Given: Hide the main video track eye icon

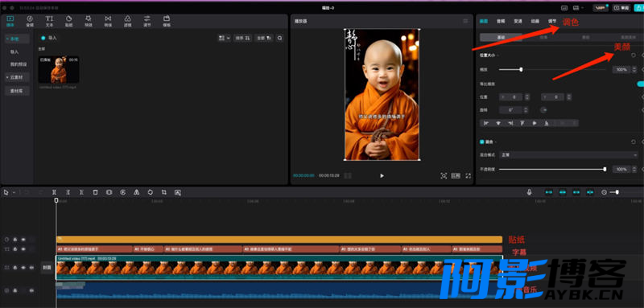Looking at the screenshot, I should click(x=23, y=268).
